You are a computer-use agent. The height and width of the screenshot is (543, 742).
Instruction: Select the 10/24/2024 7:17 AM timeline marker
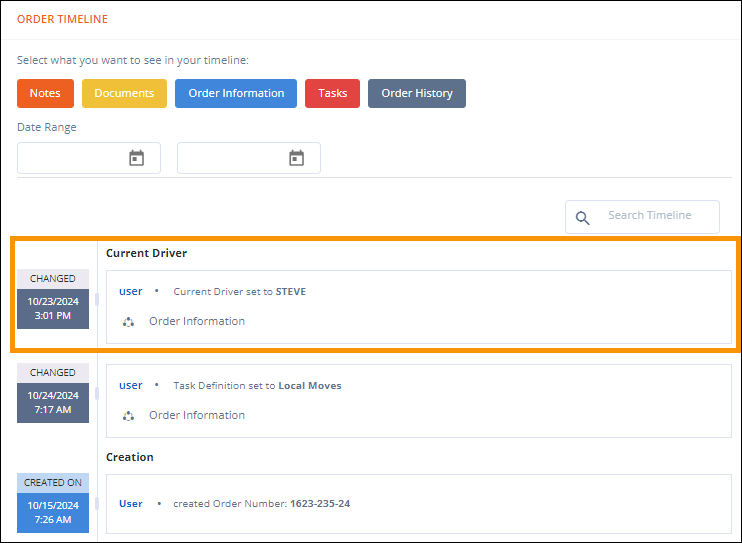pyautogui.click(x=53, y=403)
